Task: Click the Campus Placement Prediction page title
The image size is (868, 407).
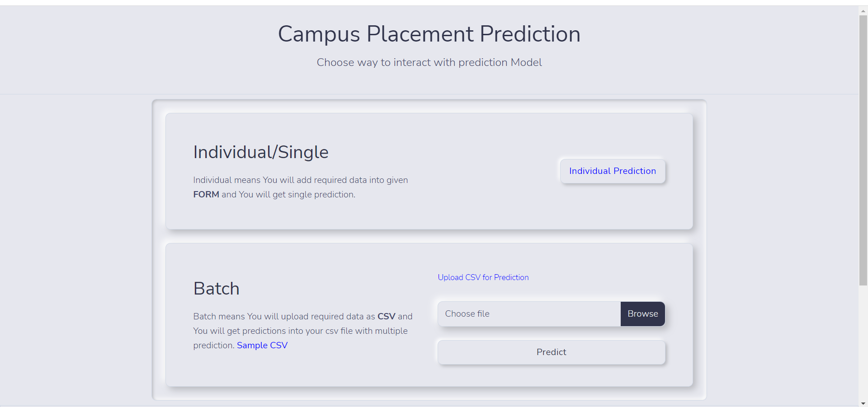Action: [x=429, y=34]
